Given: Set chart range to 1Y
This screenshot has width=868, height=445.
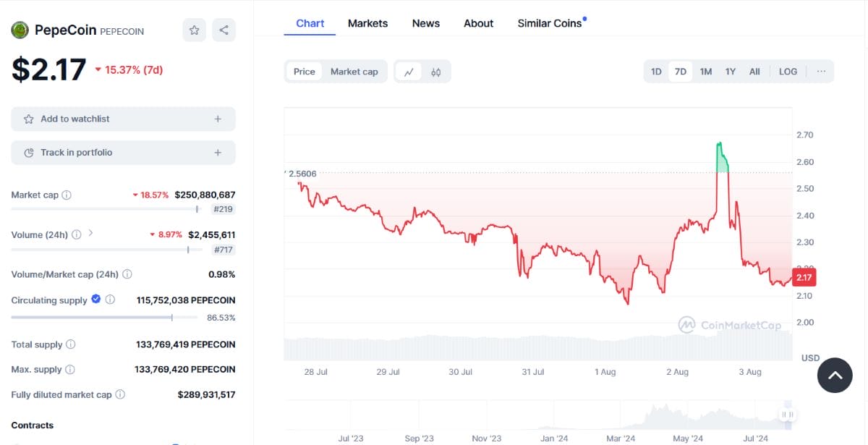Looking at the screenshot, I should (731, 72).
